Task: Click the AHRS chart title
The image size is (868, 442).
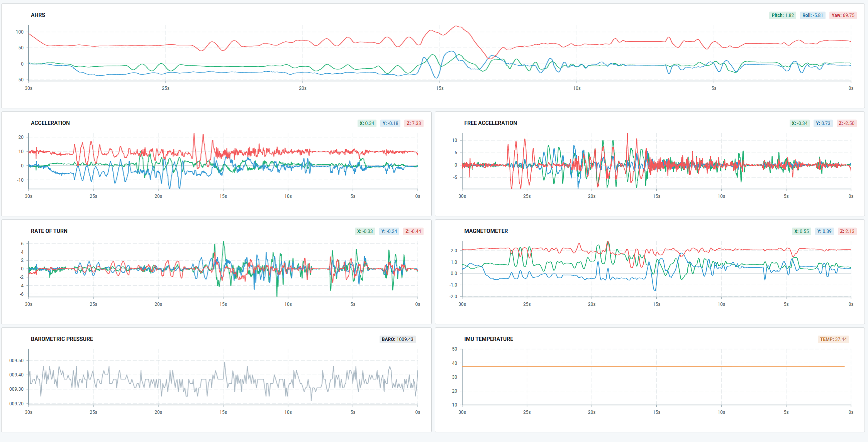Action: tap(38, 15)
